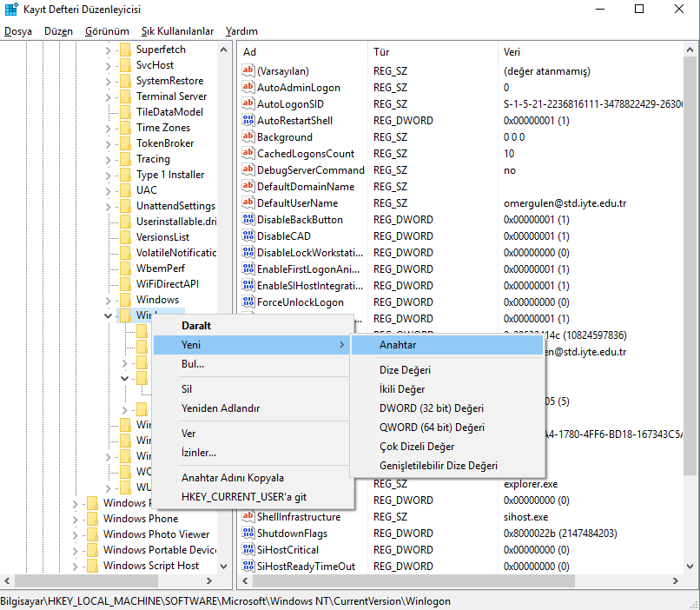Click the ShutdownFlags binary value icon
Screen dimensions: 700x610
click(248, 534)
